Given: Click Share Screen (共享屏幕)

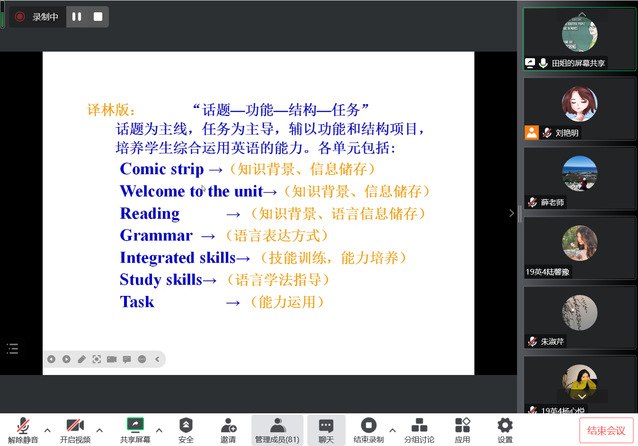Looking at the screenshot, I should [135, 429].
